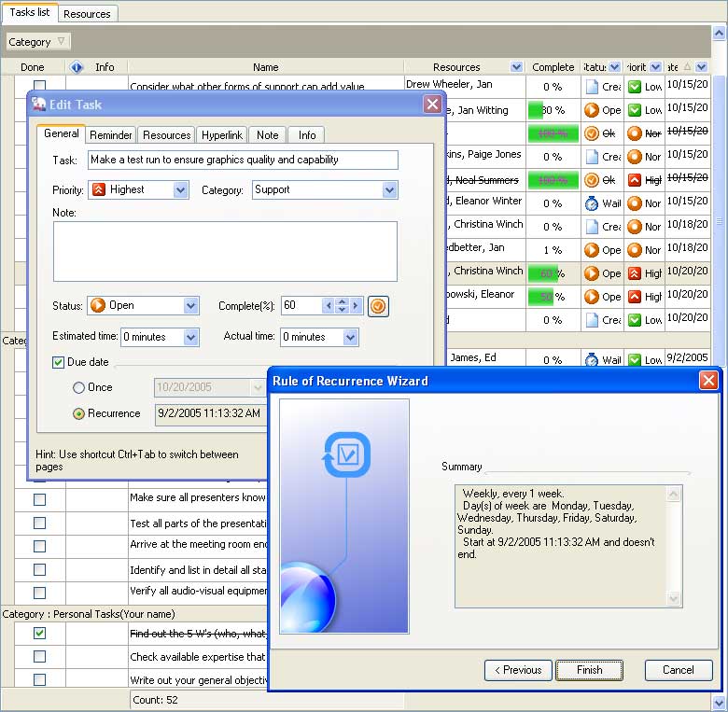728x712 pixels.
Task: Open the Priority dropdown showing Highest
Action: pos(180,189)
